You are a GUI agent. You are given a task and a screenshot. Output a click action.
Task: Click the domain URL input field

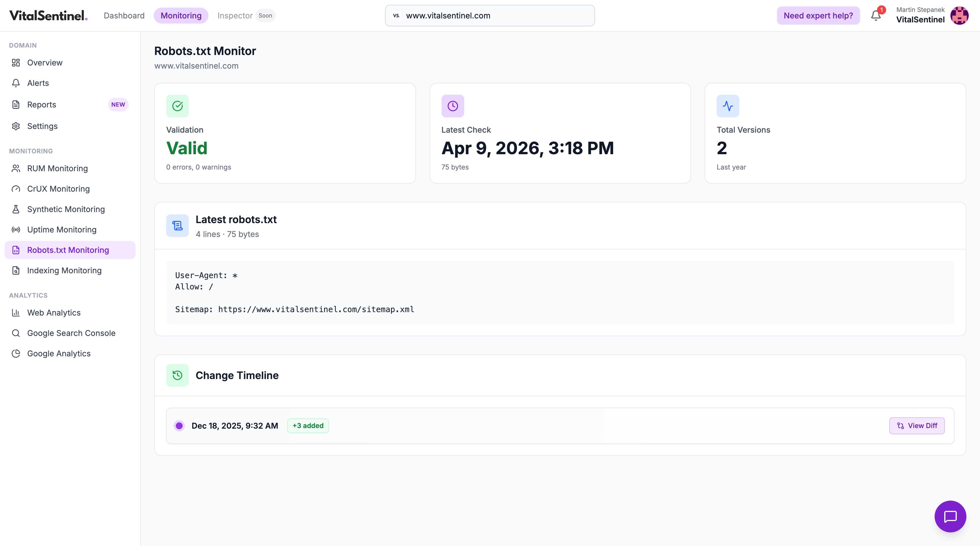tap(490, 16)
